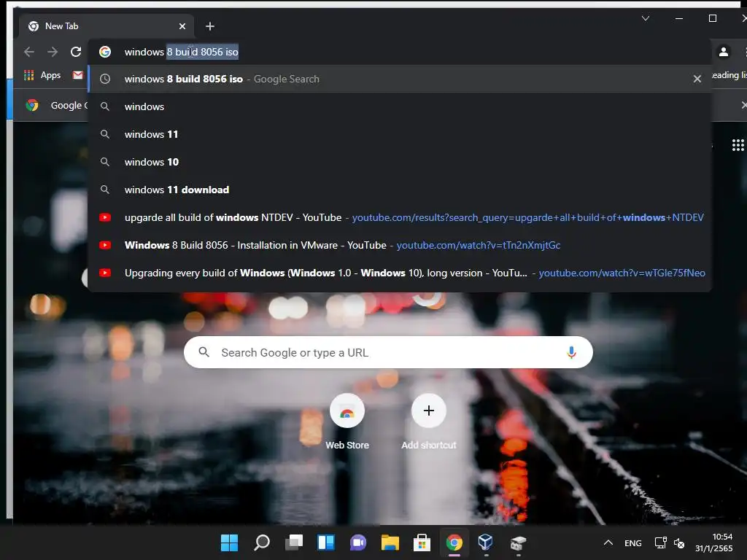The height and width of the screenshot is (560, 747).
Task: Open Microsoft Store taskbar icon
Action: coord(422,542)
